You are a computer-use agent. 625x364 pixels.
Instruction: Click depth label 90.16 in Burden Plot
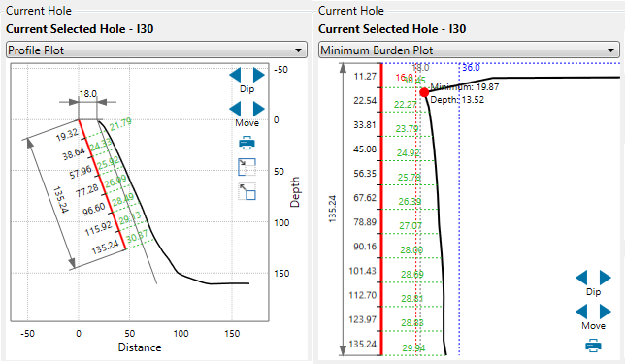(x=365, y=247)
